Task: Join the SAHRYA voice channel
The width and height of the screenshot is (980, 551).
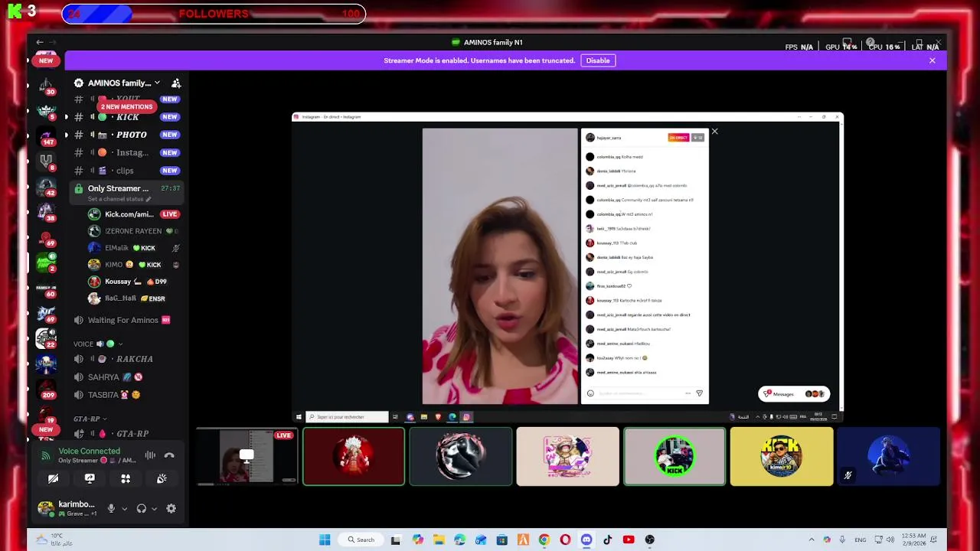Action: tap(127, 377)
